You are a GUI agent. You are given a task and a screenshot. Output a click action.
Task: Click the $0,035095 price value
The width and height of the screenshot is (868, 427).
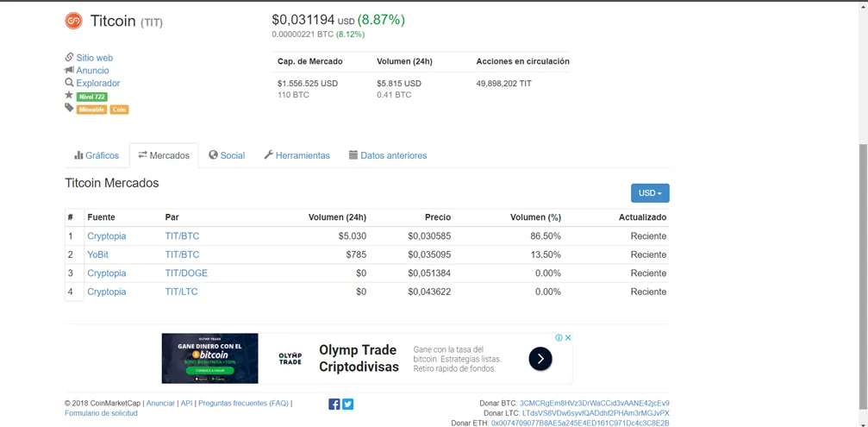[429, 254]
